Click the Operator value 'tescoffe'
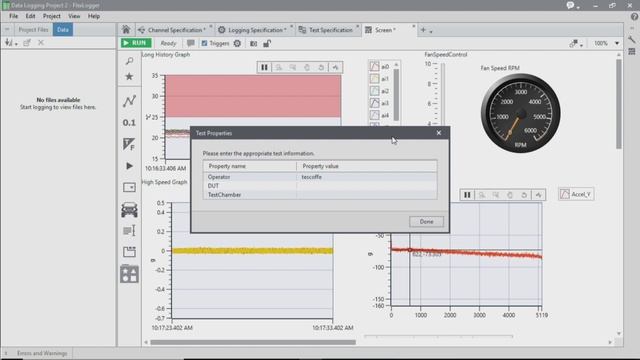 click(x=311, y=177)
